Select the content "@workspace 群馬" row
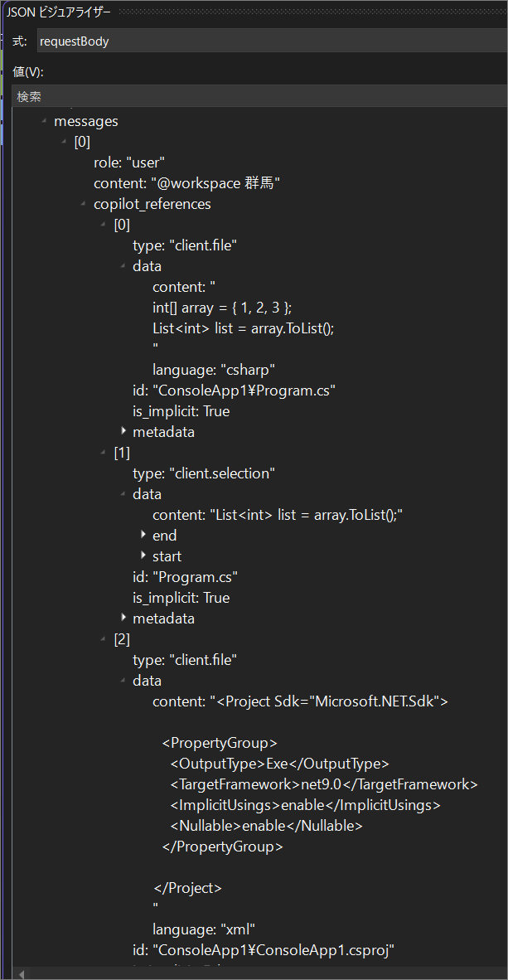 (x=186, y=184)
